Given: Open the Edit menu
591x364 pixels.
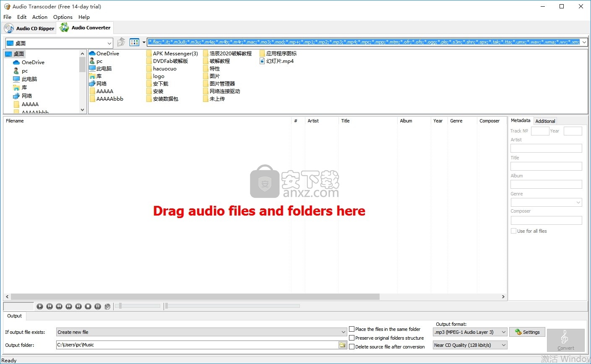Looking at the screenshot, I should pyautogui.click(x=22, y=17).
